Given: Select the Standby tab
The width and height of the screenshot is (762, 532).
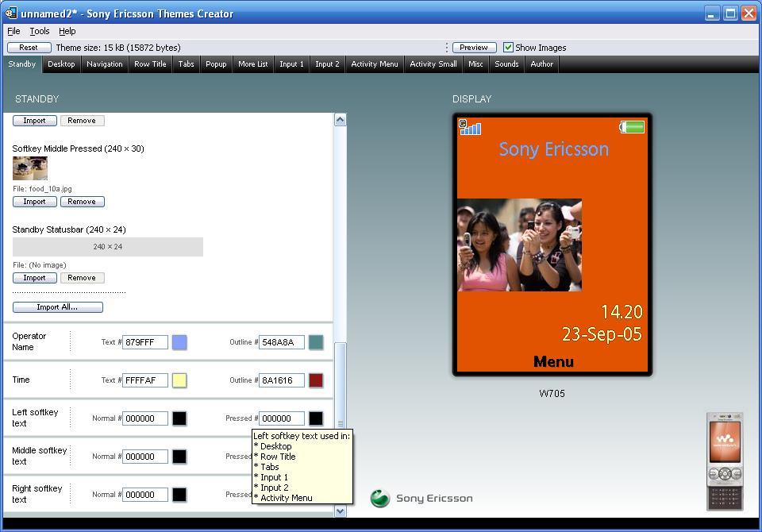Looking at the screenshot, I should 22,64.
